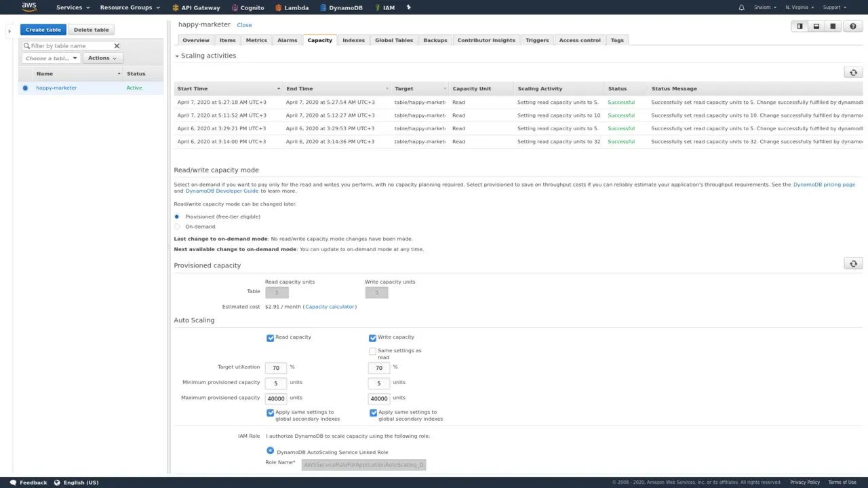Expand the left navigation pane arrow
The height and width of the screenshot is (488, 868).
(9, 31)
